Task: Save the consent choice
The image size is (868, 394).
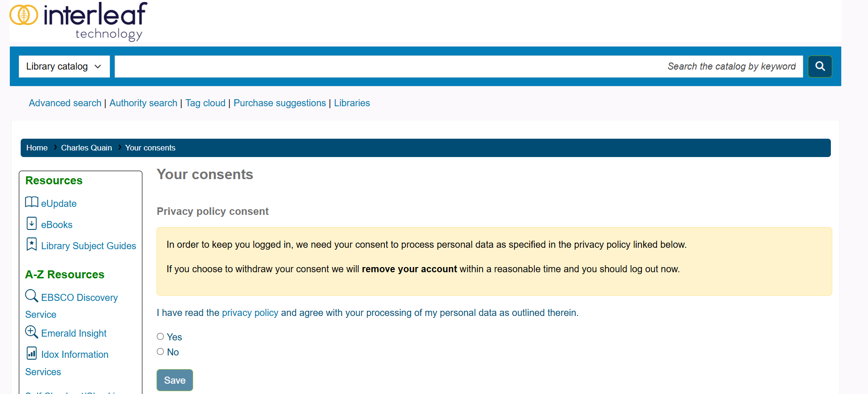Action: click(x=174, y=380)
